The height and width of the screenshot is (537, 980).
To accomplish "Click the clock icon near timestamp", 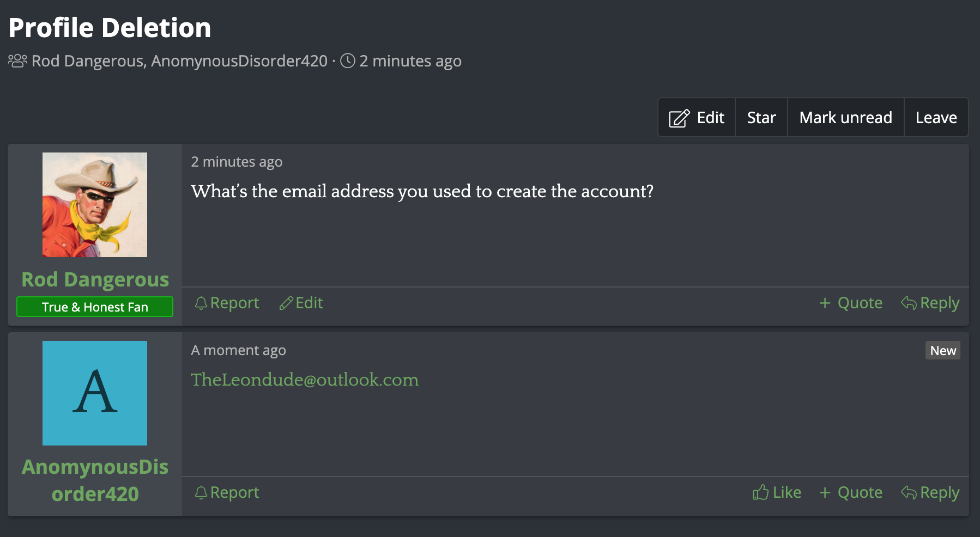I will [348, 60].
